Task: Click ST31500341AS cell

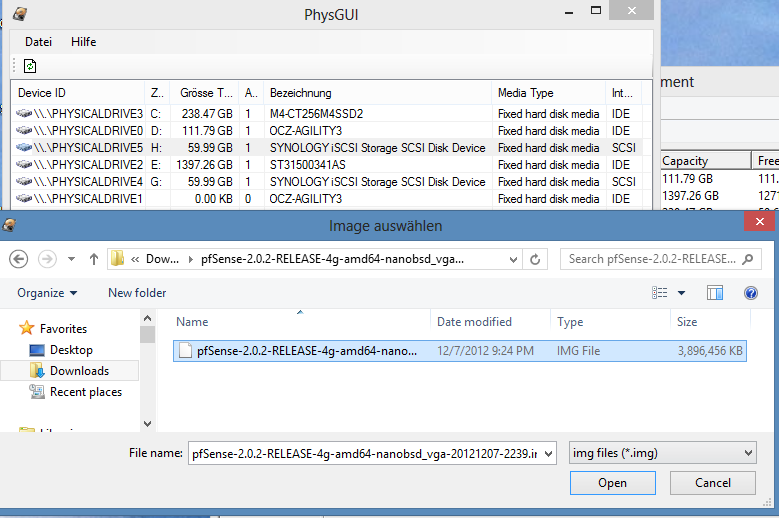Action: click(308, 164)
